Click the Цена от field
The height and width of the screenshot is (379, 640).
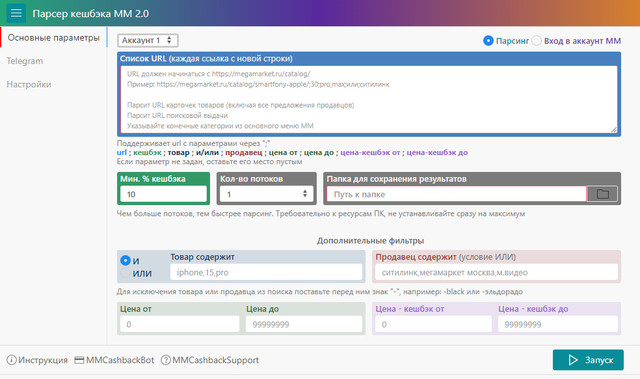pyautogui.click(x=180, y=324)
